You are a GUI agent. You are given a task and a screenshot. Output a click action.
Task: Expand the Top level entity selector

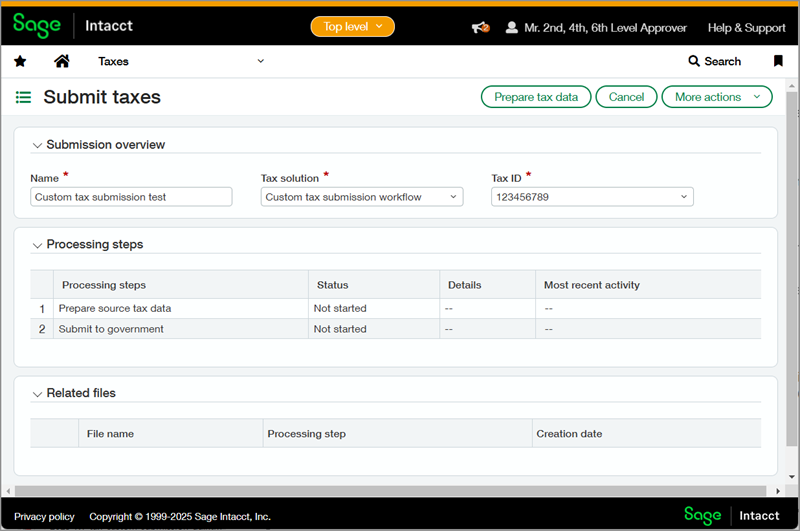click(352, 27)
